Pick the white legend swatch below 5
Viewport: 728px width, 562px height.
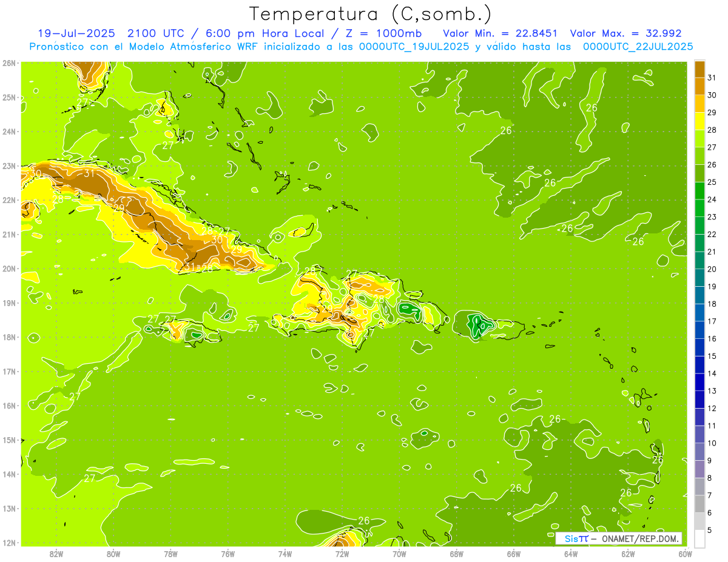point(700,538)
